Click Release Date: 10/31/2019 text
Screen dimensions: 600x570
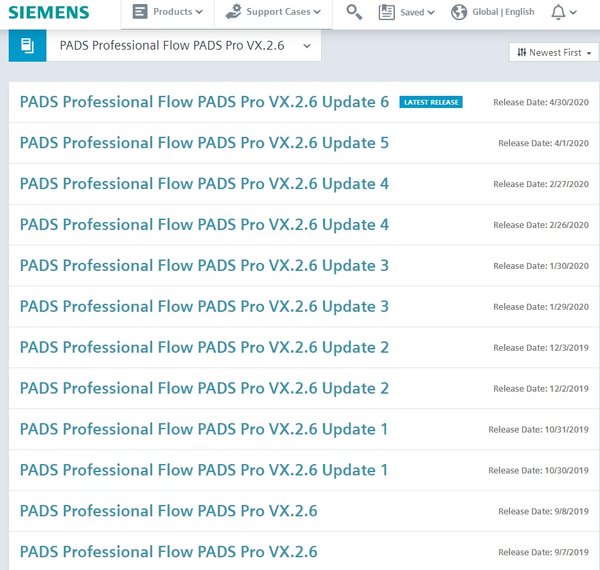538,430
